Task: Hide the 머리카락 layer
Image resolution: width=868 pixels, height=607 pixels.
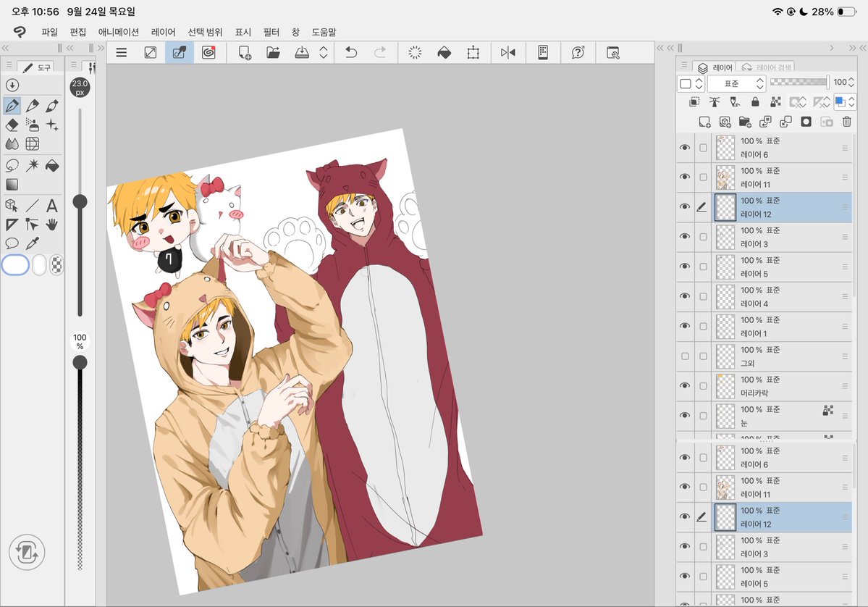Action: point(685,386)
